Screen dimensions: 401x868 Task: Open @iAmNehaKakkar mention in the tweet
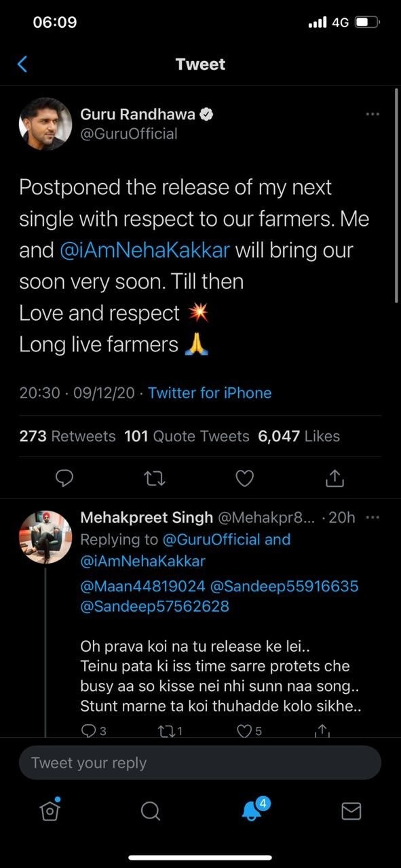(x=146, y=250)
